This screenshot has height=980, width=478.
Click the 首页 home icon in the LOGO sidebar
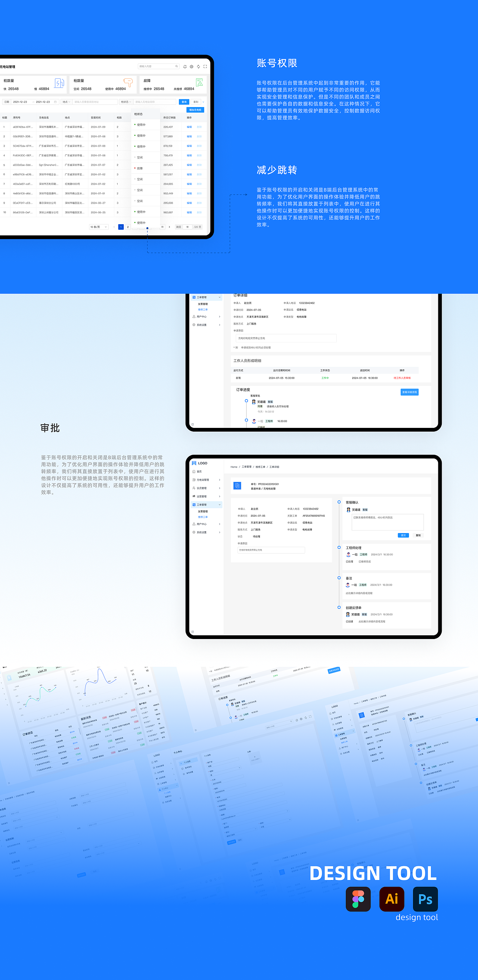(194, 472)
